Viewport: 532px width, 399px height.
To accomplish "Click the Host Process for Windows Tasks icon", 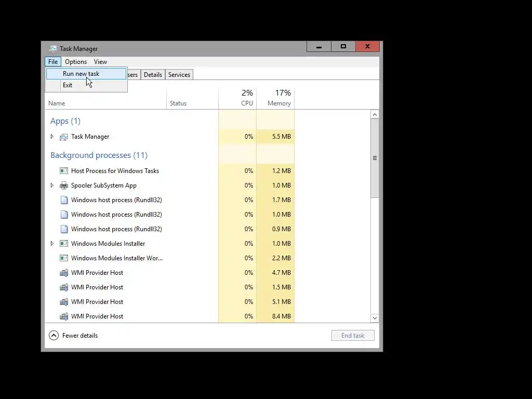I will coord(64,170).
